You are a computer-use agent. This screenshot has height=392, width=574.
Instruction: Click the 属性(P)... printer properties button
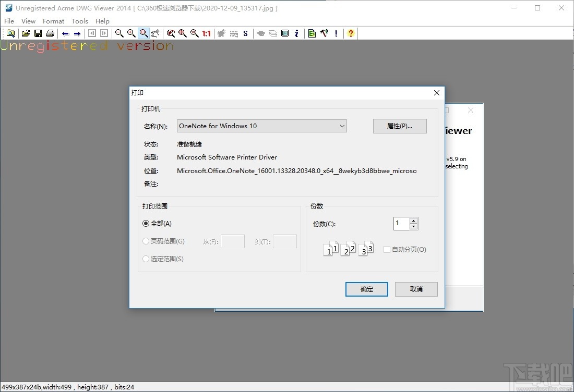tap(400, 126)
